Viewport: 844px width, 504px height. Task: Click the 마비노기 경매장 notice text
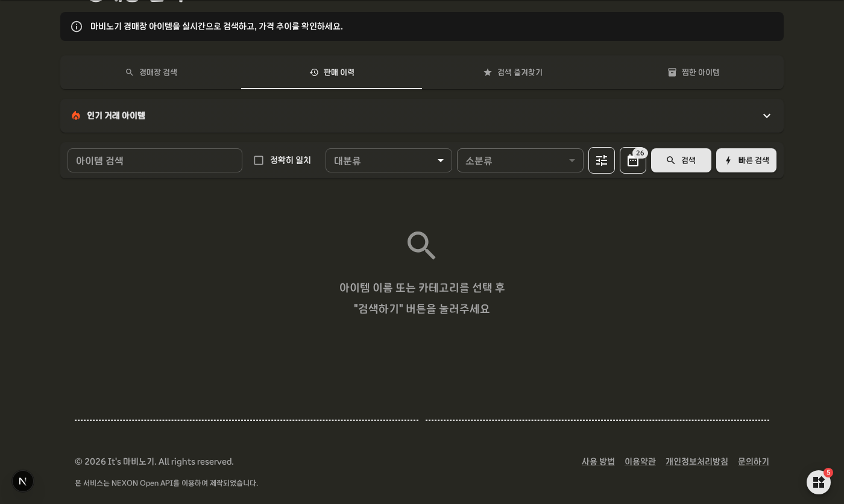216,27
